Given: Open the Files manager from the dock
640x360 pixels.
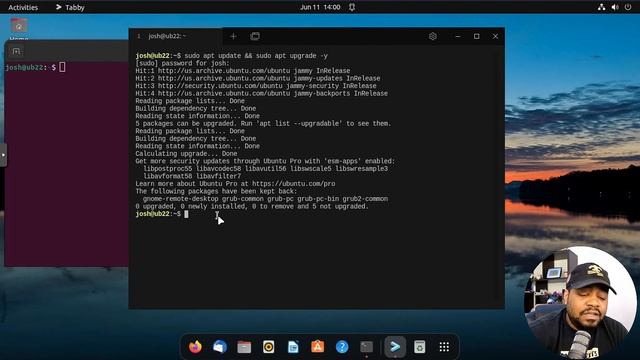Looking at the screenshot, I should point(244,347).
